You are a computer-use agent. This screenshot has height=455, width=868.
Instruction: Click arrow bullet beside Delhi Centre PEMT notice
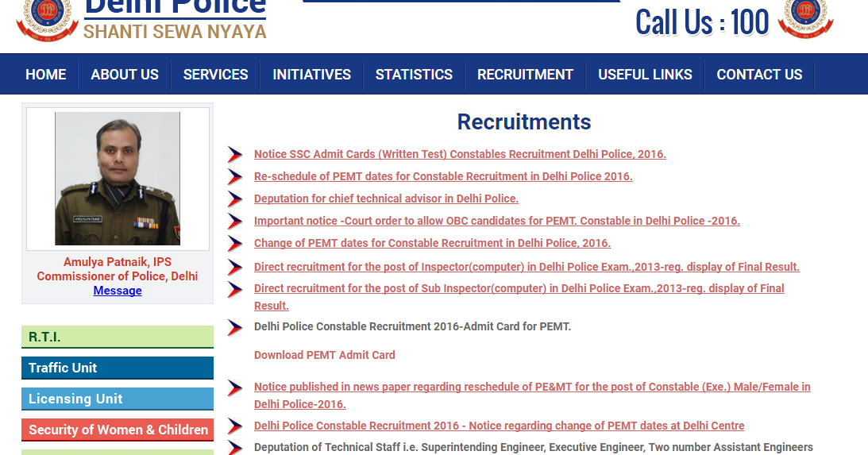click(x=235, y=426)
